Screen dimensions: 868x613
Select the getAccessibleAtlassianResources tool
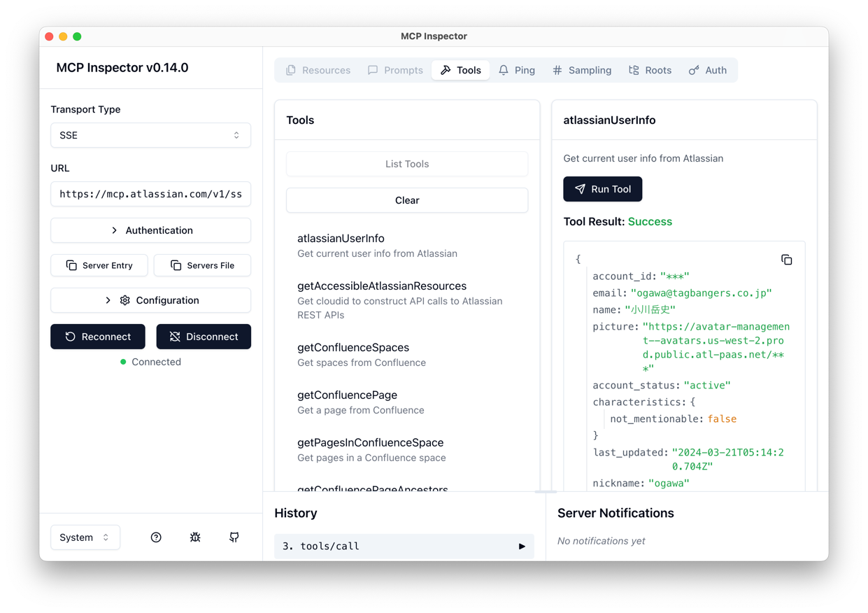coord(407,300)
